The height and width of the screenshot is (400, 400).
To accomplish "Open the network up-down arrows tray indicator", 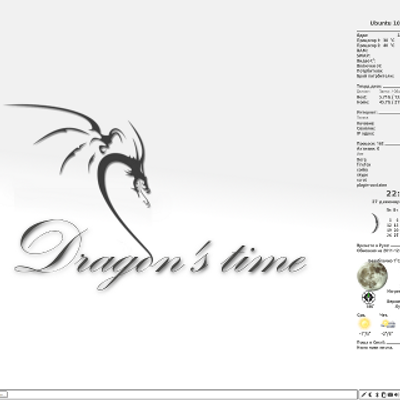I will (x=377, y=395).
